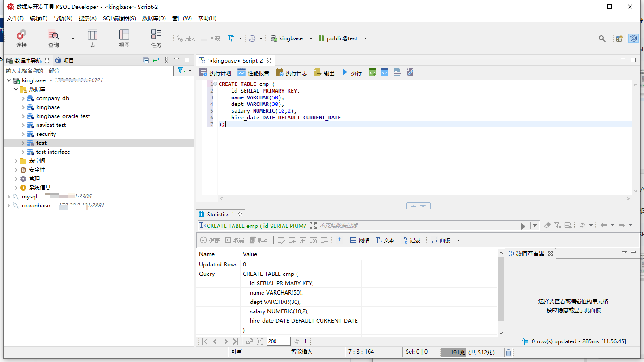
Task: Click the 输出 output button
Action: (324, 72)
